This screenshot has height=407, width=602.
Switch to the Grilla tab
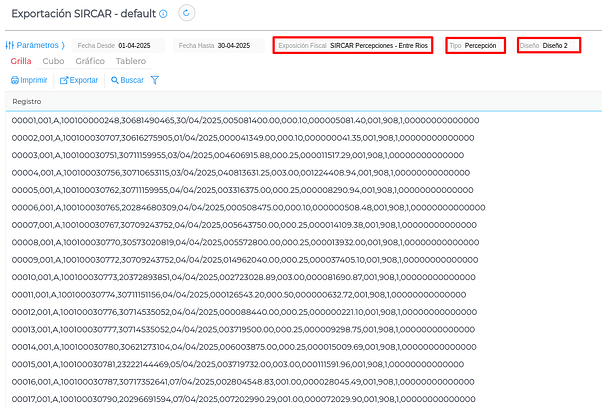click(x=21, y=61)
